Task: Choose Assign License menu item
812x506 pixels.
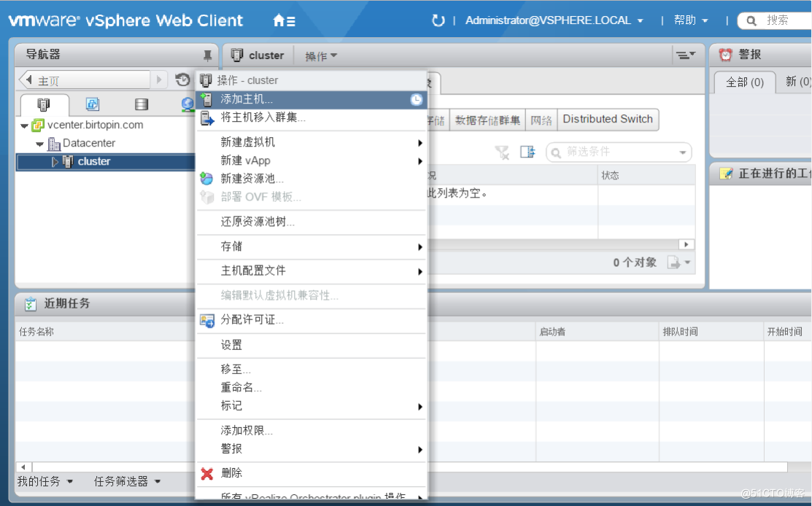Action: pyautogui.click(x=312, y=320)
